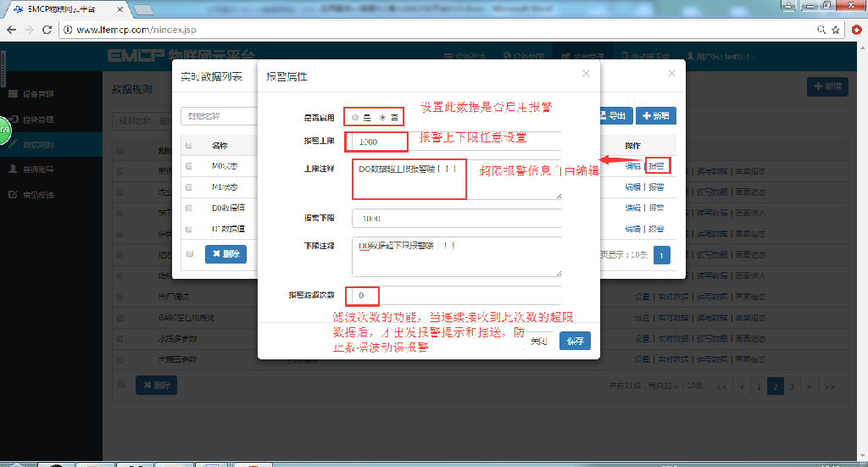This screenshot has height=467, width=868.
Task: Go to page 3 of rules list
Action: (x=792, y=386)
